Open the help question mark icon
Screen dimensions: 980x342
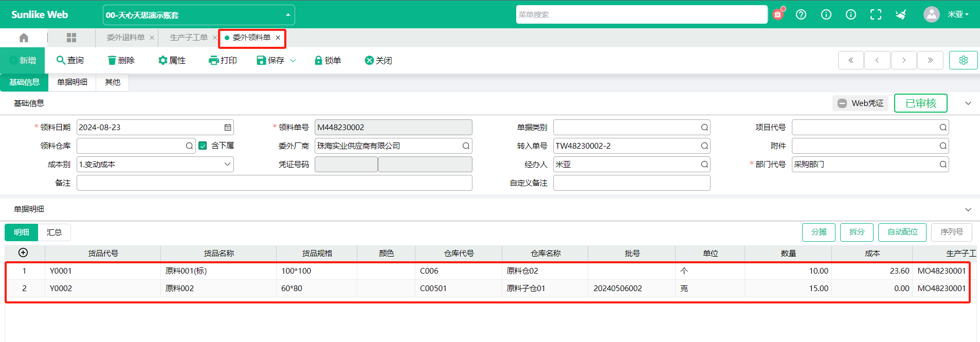(801, 14)
